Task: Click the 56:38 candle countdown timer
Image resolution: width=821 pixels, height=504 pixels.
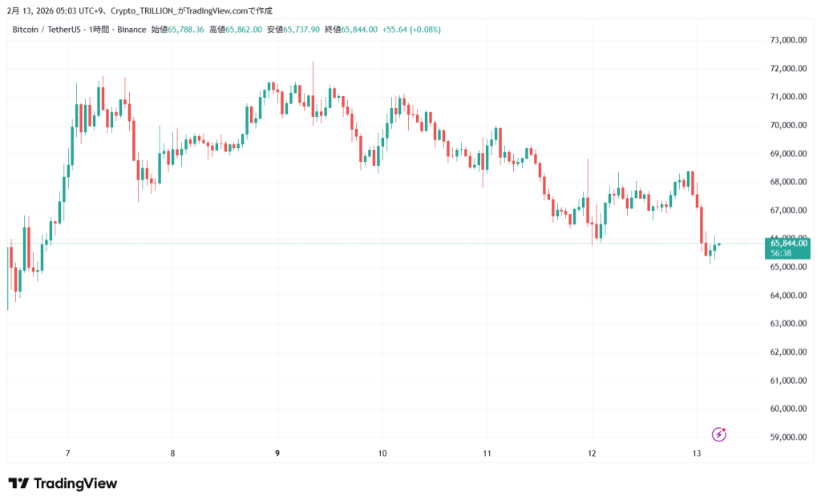Action: pos(781,253)
